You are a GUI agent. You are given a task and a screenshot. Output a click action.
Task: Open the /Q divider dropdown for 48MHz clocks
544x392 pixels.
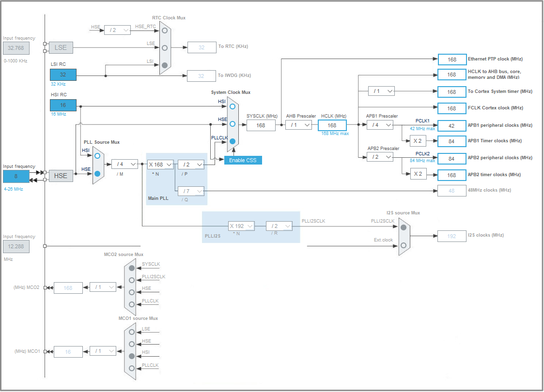191,191
